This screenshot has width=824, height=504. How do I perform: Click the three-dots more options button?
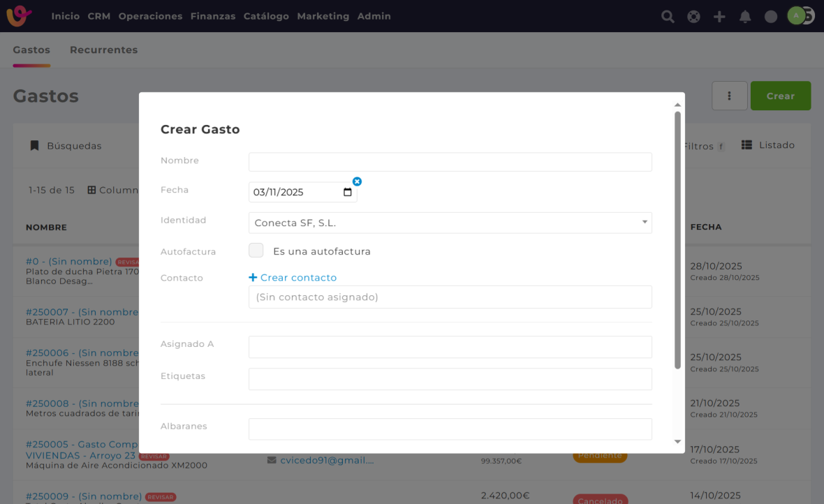pos(729,96)
